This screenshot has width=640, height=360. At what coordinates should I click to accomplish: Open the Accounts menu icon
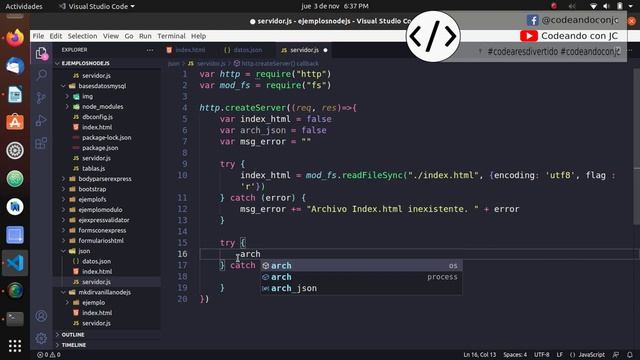(x=41, y=316)
